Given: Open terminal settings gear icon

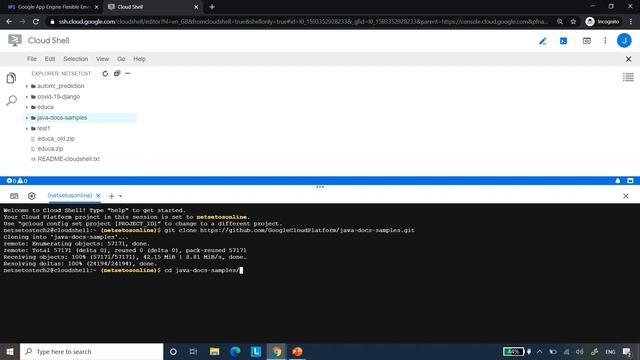Looking at the screenshot, I should [x=31, y=196].
